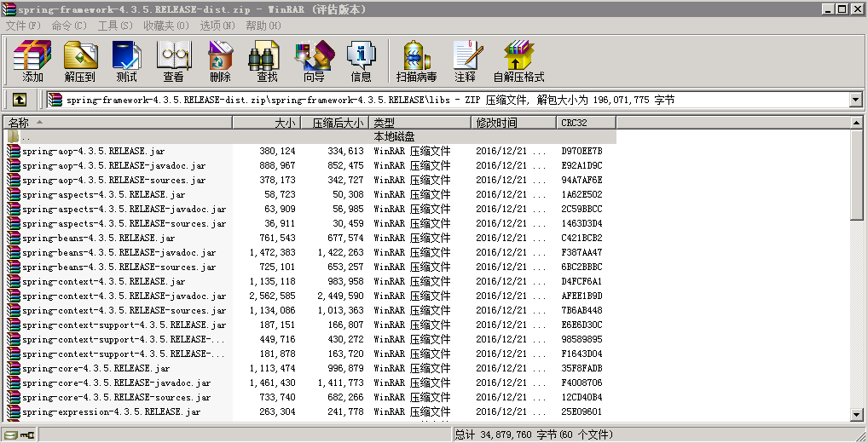
Task: Open the Commands (命令) menu
Action: [x=69, y=26]
